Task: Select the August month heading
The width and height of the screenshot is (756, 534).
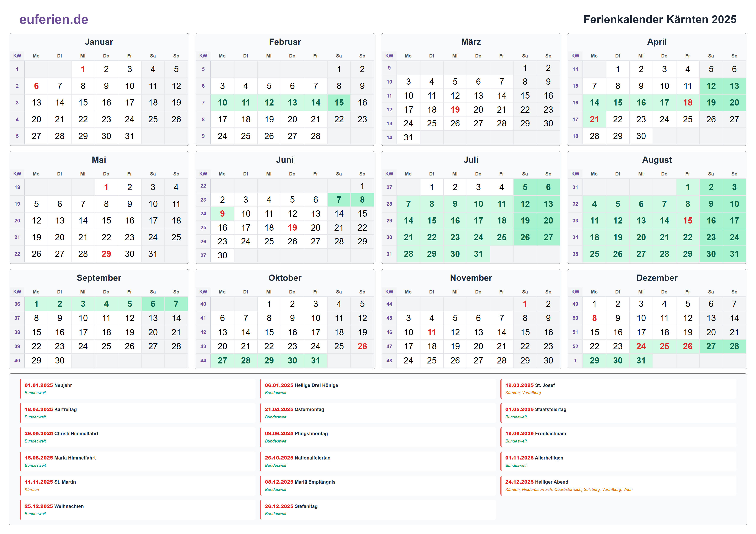Action: pyautogui.click(x=657, y=160)
